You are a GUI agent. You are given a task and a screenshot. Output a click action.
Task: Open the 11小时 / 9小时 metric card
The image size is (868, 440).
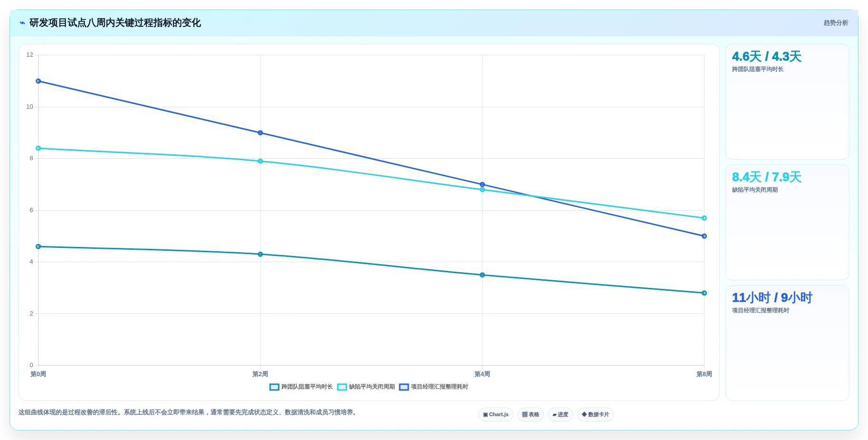click(x=787, y=343)
